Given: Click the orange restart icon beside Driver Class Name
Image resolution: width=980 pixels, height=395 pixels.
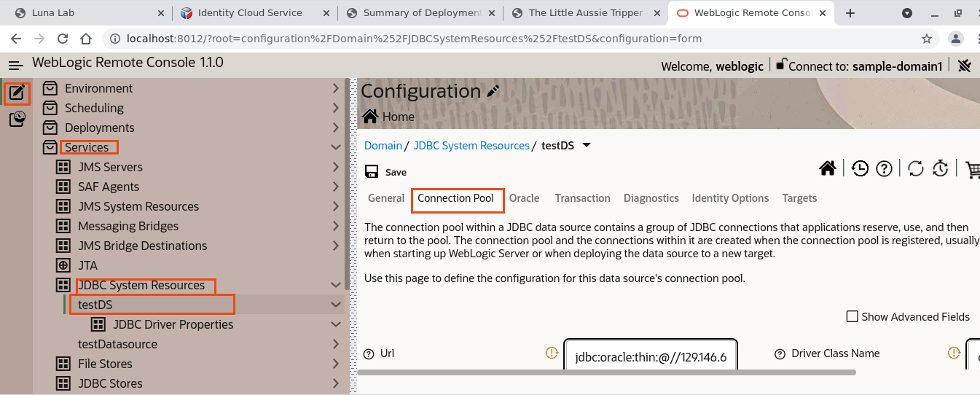Looking at the screenshot, I should coord(954,353).
